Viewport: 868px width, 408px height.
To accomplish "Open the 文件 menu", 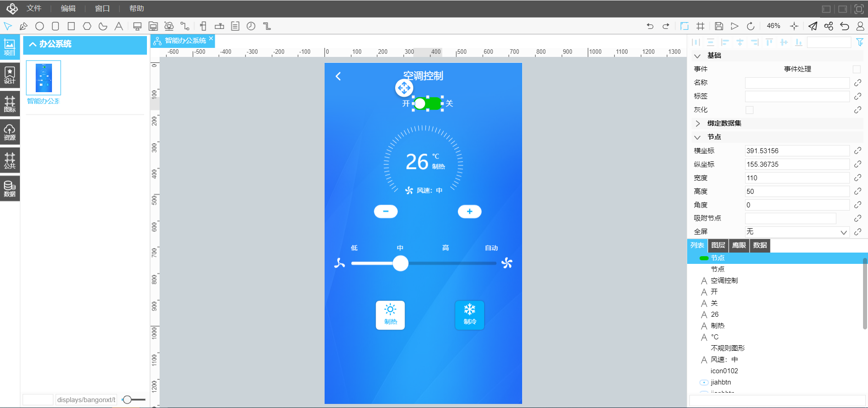I will coord(34,9).
